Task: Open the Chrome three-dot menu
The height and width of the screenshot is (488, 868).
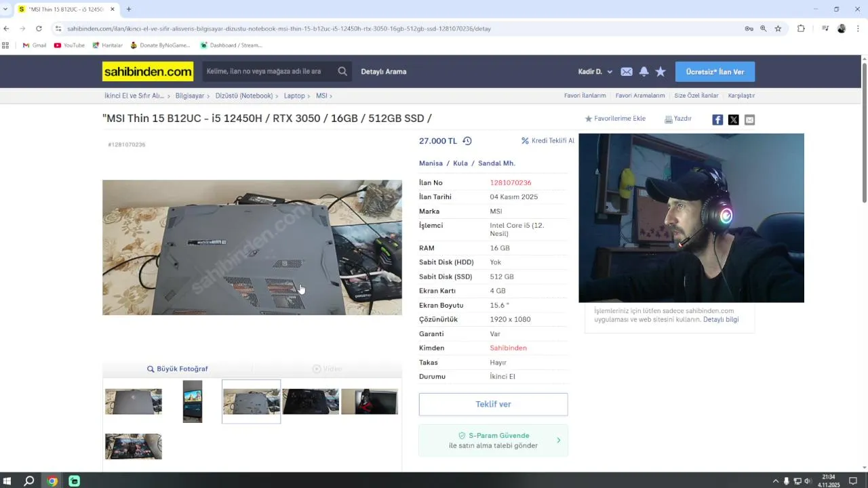Action: pyautogui.click(x=858, y=28)
